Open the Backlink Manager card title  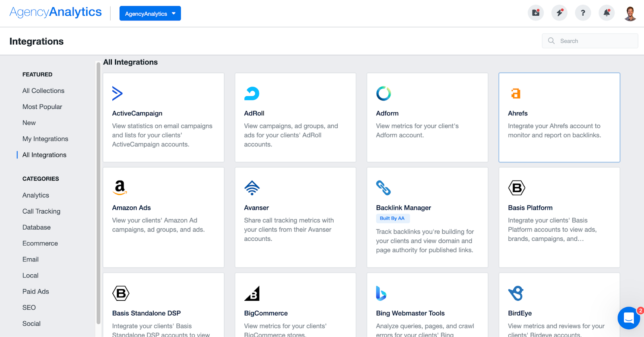click(403, 208)
